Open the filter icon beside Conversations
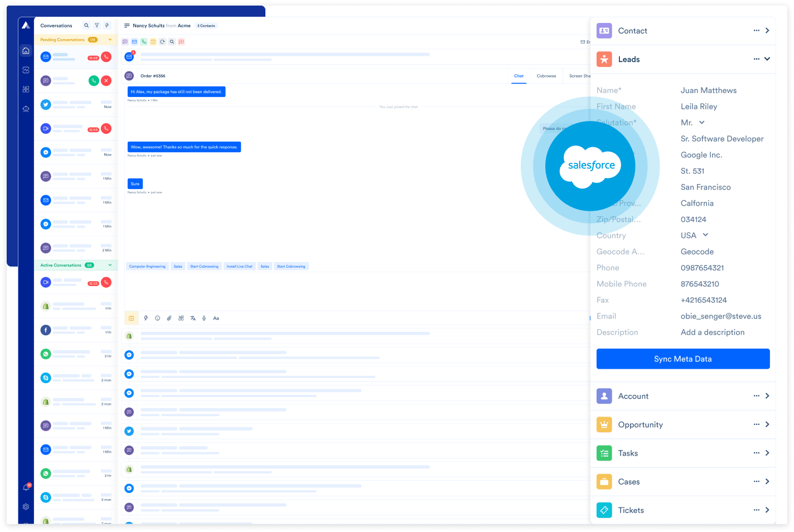Screen dimensions: 794x532 pyautogui.click(x=97, y=26)
